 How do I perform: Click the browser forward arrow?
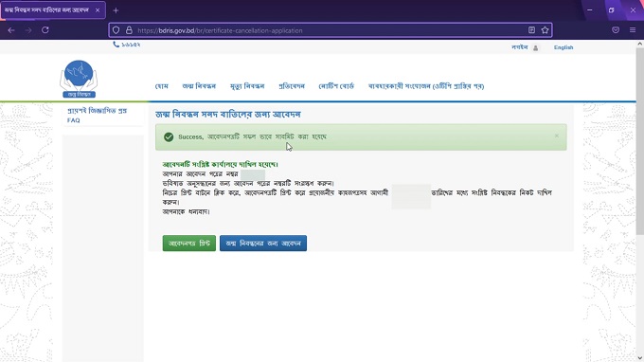click(28, 30)
